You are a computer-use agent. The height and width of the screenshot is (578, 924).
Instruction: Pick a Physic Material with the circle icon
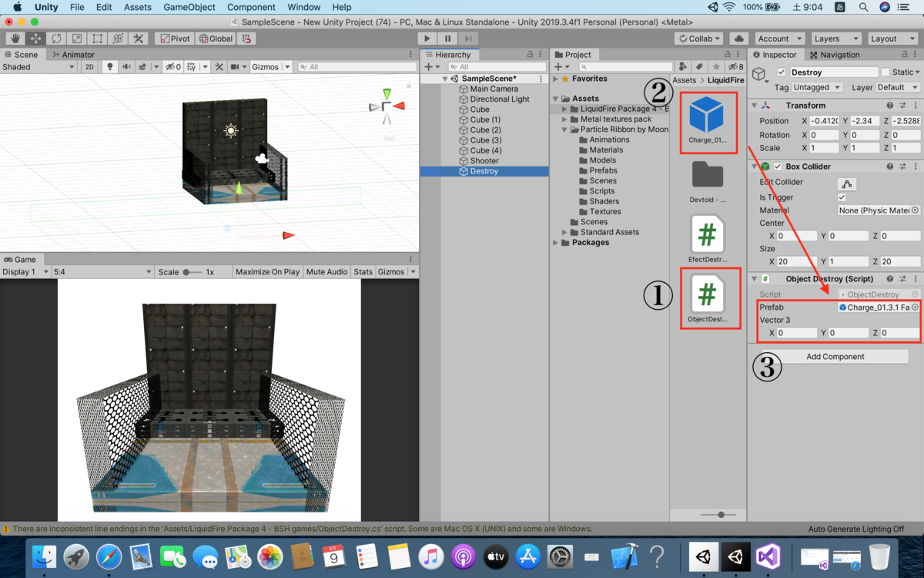pos(915,210)
